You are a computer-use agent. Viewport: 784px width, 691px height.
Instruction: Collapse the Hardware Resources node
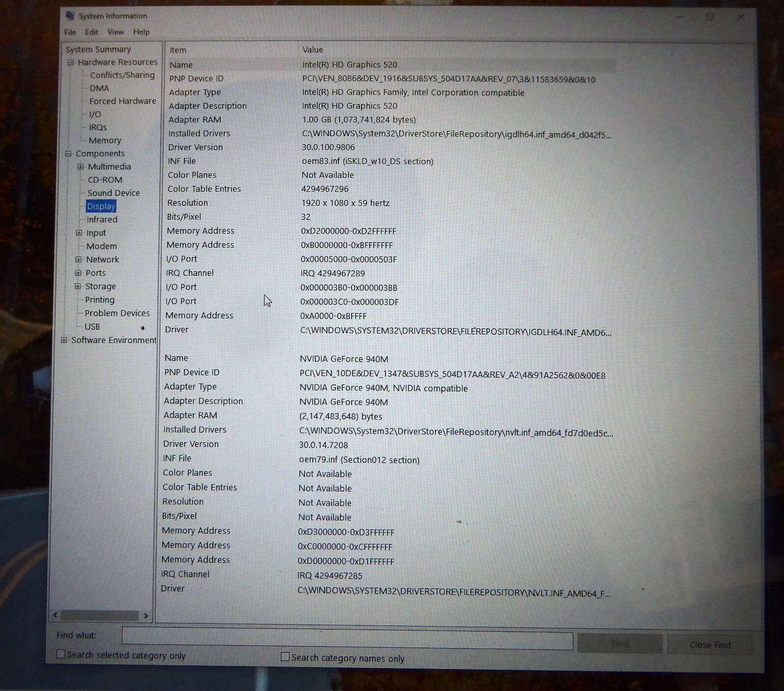coord(71,63)
